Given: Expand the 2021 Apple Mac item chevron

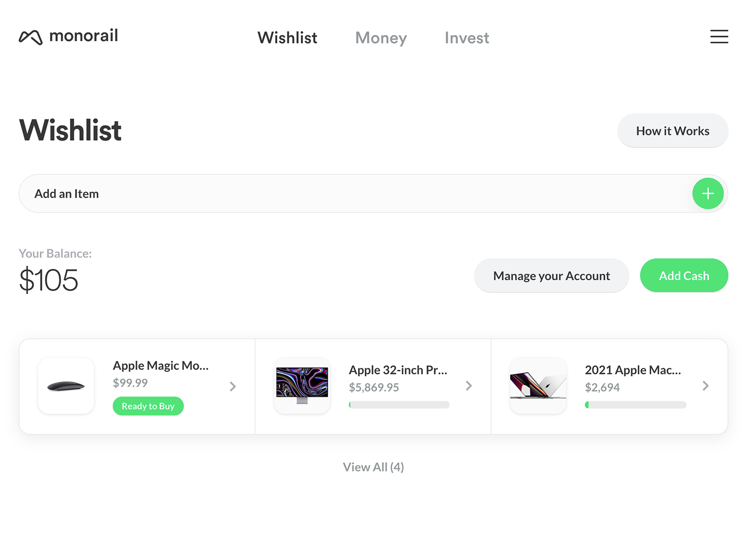Looking at the screenshot, I should (705, 386).
